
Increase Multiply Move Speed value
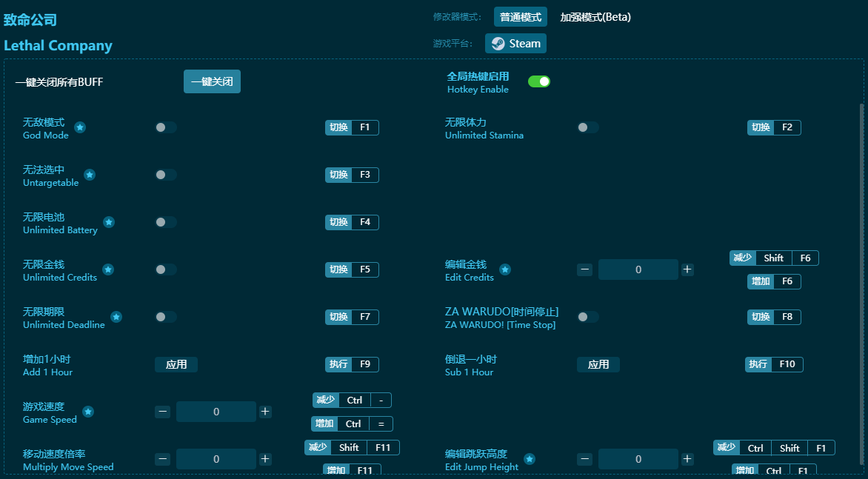click(x=265, y=459)
